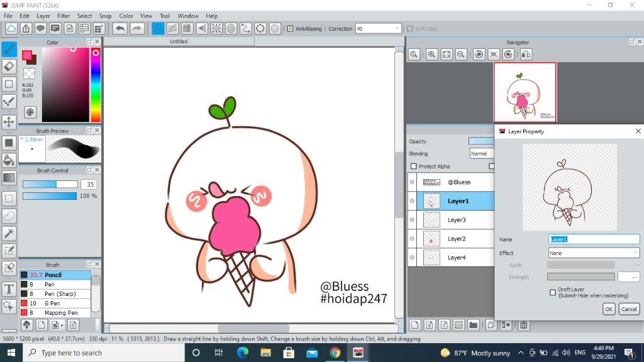Select the G Pen brush
Viewport: 644px width, 362px height.
tap(55, 304)
